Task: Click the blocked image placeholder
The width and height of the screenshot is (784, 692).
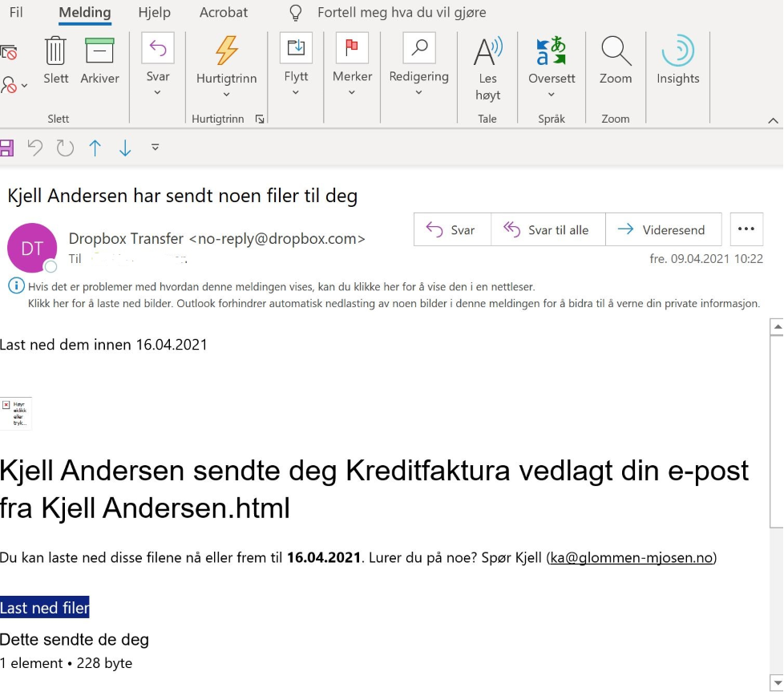Action: (16, 413)
